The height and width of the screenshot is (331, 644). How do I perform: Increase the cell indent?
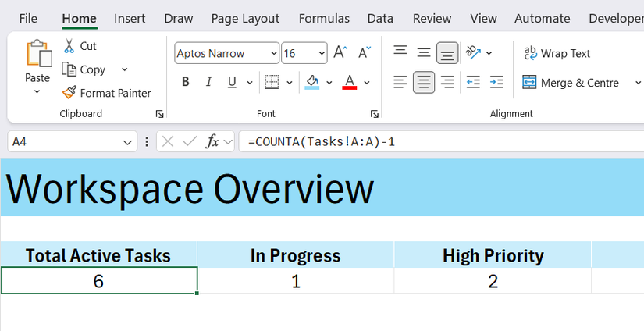tap(496, 82)
